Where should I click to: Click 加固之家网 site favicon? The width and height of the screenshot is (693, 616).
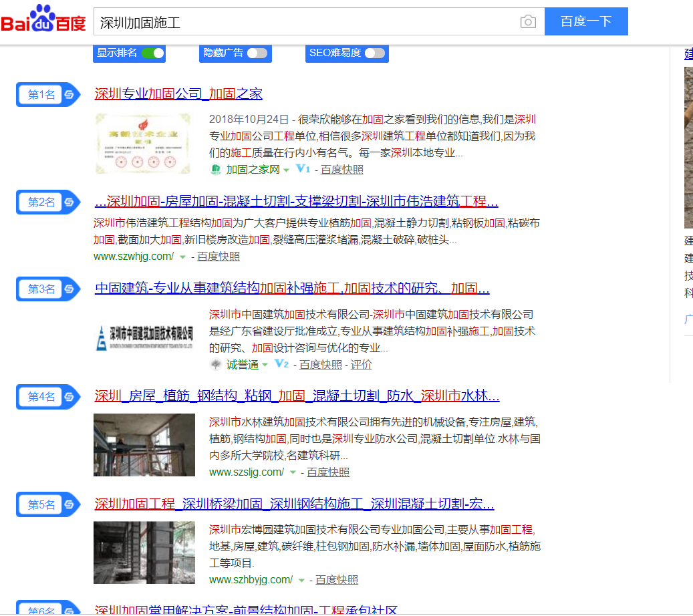pyautogui.click(x=216, y=169)
